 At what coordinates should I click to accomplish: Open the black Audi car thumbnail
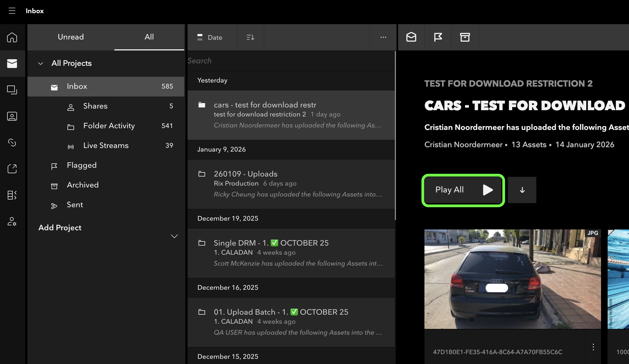tap(512, 279)
